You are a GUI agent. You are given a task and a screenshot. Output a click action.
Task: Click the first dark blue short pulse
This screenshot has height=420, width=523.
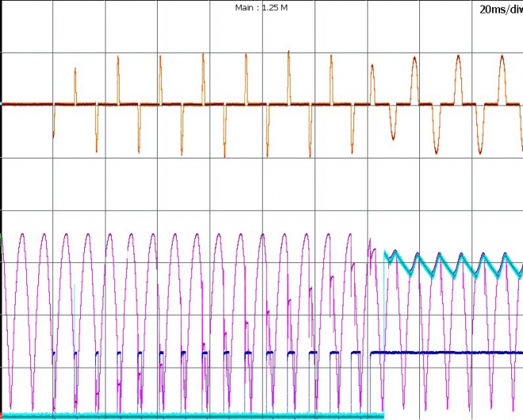tap(53, 353)
